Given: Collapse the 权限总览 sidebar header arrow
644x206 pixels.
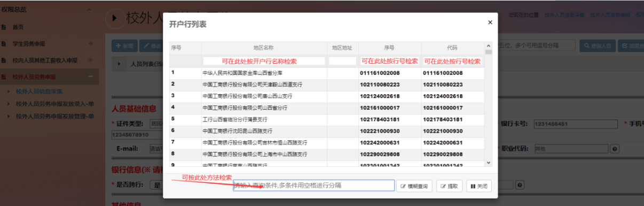Looking at the screenshot, I should click(x=90, y=9).
